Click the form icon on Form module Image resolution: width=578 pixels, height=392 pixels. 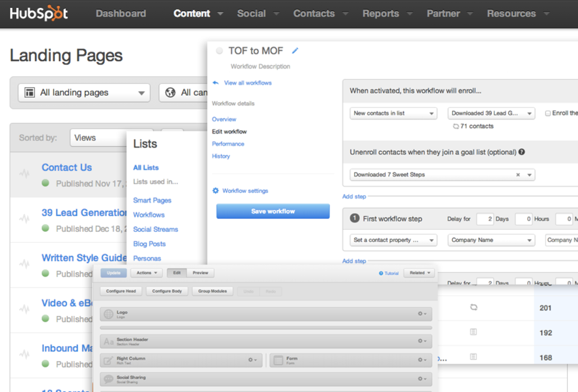pyautogui.click(x=278, y=360)
